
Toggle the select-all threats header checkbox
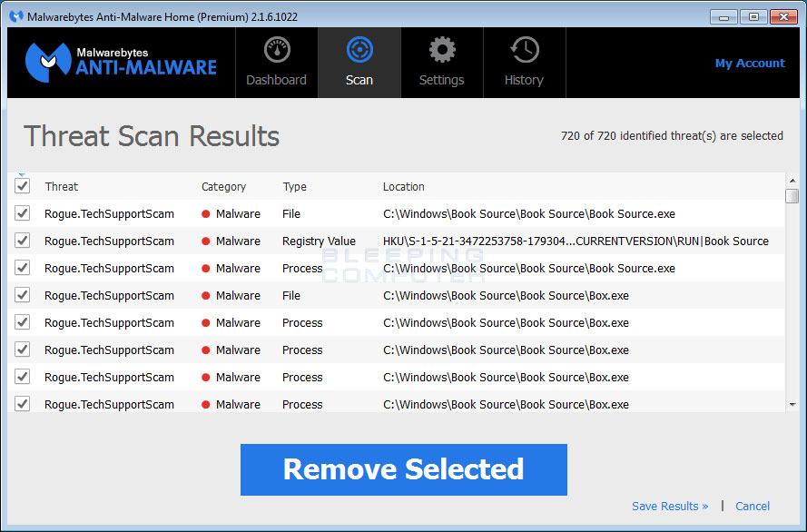(x=22, y=186)
